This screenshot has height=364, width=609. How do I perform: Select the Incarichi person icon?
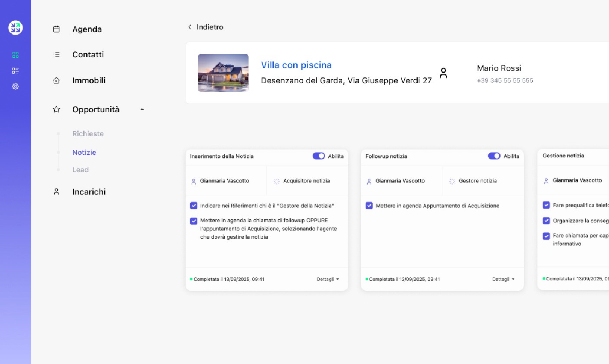[56, 192]
